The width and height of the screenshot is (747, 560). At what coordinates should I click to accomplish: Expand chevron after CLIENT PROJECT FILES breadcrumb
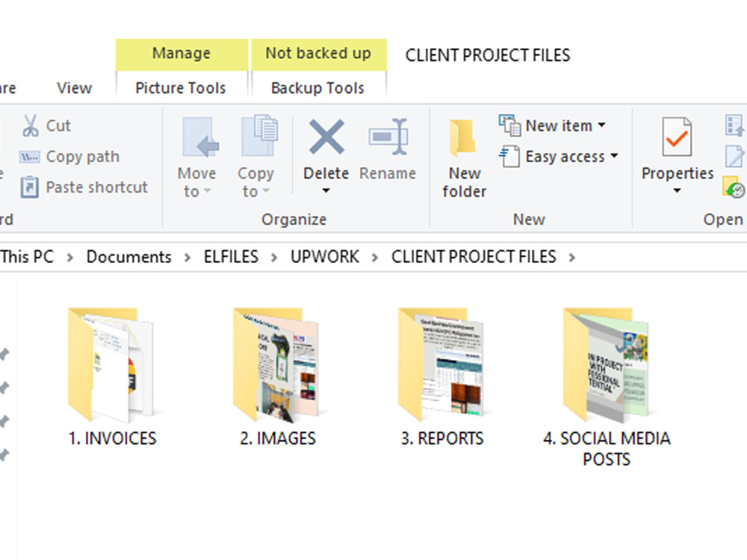coord(571,258)
